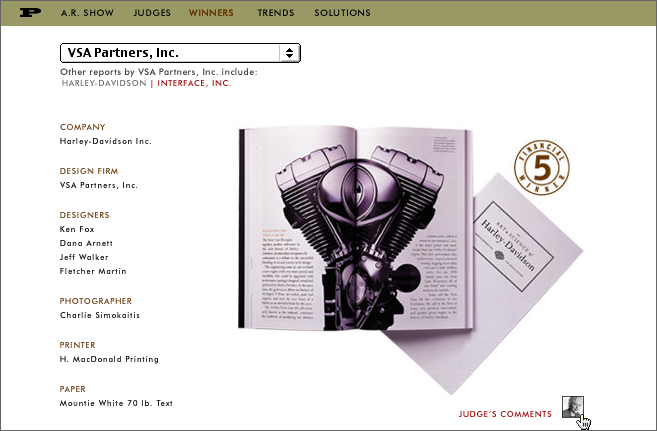
Task: Click the PHOTOGRAPHER heading
Action: 96,301
